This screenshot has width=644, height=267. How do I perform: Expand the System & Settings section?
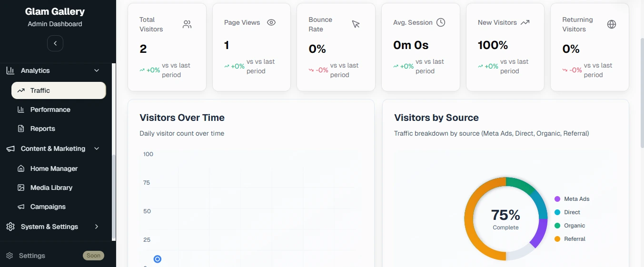[x=97, y=227]
